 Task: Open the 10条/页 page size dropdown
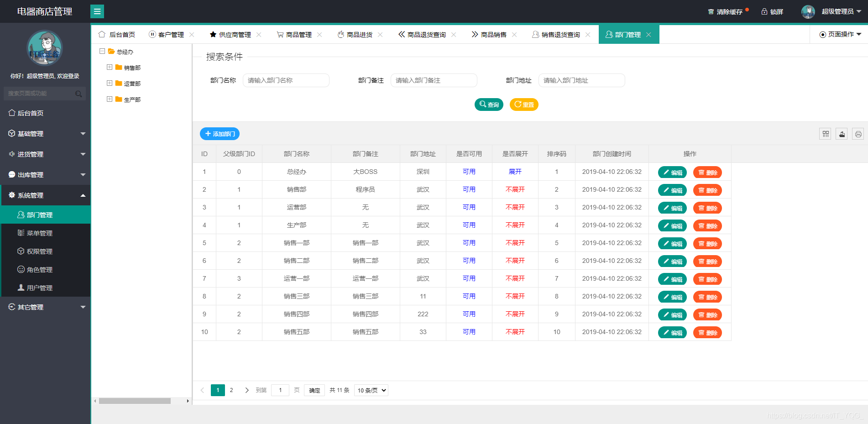pos(371,390)
